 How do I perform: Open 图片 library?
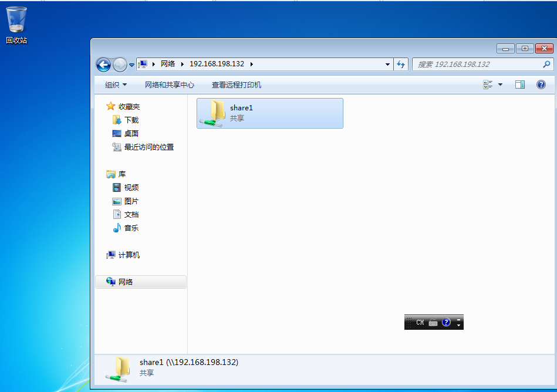click(131, 201)
